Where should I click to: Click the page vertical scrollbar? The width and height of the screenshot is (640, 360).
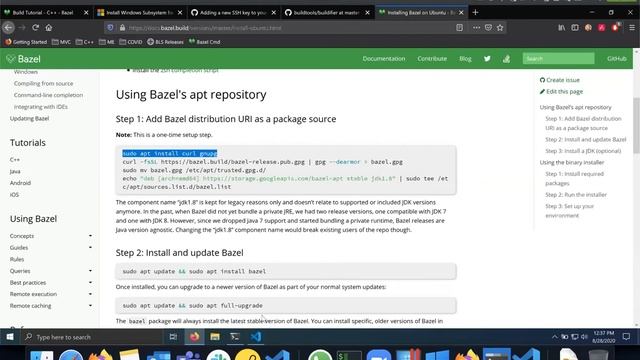click(x=636, y=126)
